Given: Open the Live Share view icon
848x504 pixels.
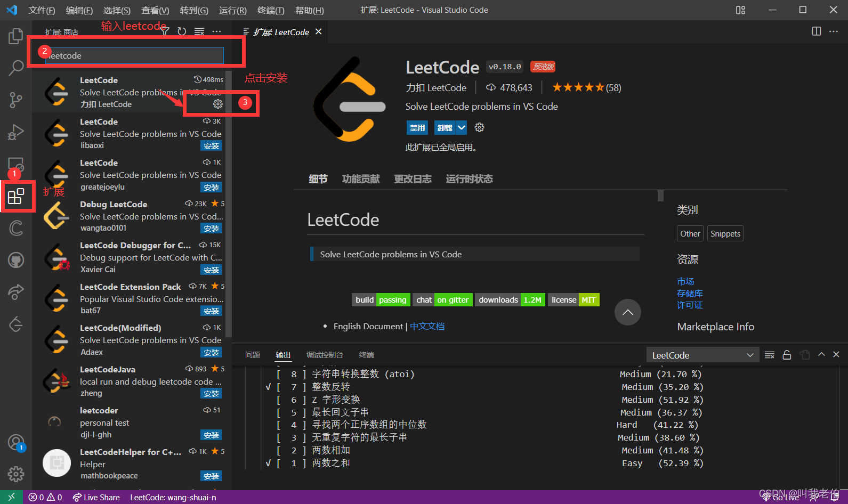Looking at the screenshot, I should 16,291.
